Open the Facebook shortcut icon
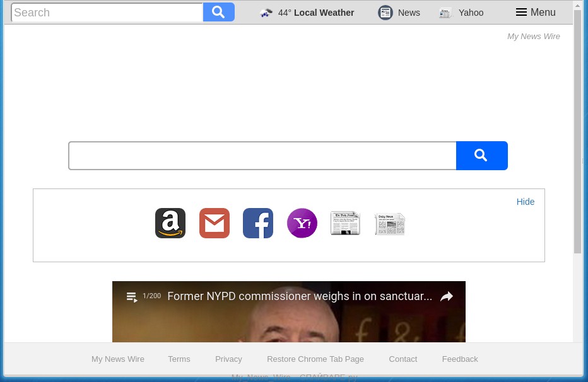588x382 pixels. click(258, 223)
